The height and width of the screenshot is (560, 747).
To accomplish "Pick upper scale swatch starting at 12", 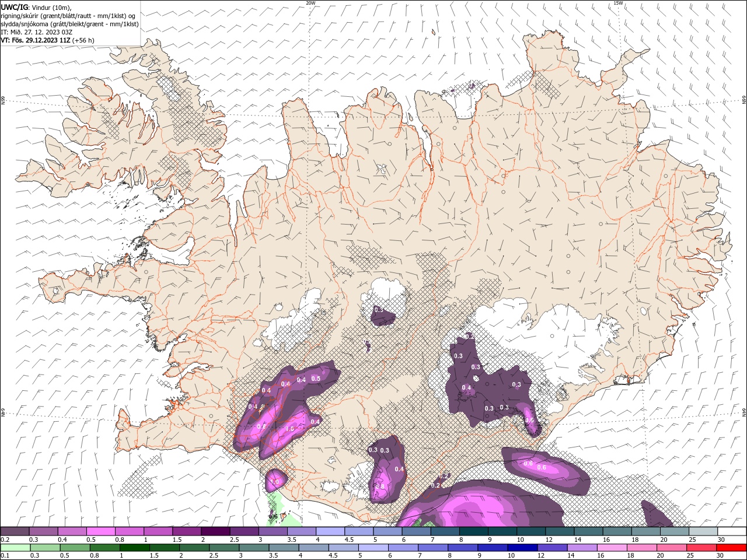I will pos(559,531).
